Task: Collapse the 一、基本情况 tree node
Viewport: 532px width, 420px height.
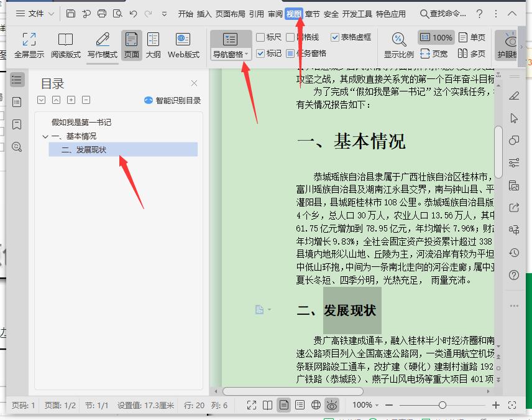Action: tap(45, 137)
